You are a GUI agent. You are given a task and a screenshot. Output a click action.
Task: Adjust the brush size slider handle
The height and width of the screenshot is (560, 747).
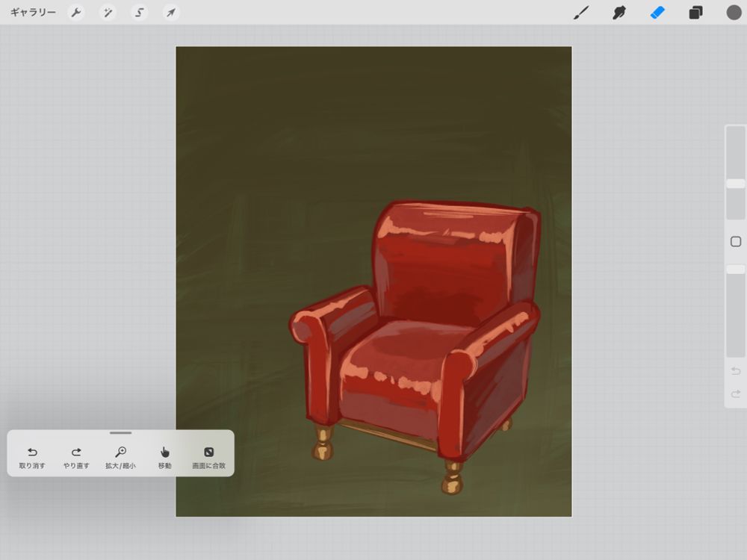click(736, 184)
